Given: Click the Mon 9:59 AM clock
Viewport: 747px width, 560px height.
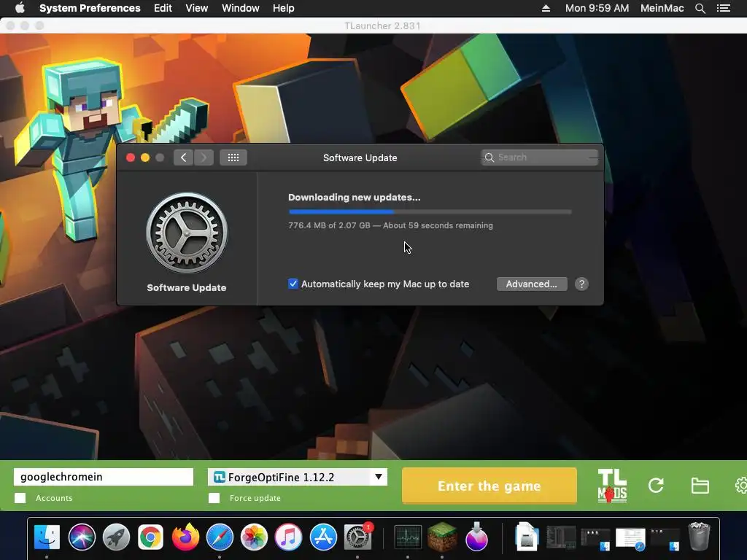Looking at the screenshot, I should pyautogui.click(x=597, y=8).
